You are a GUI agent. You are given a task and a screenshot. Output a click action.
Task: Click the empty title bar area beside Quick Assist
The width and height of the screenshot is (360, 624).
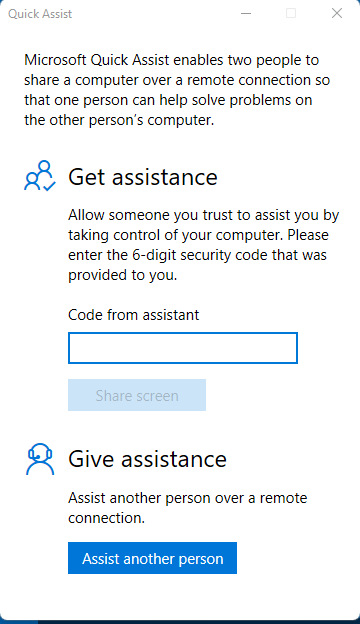coord(155,14)
